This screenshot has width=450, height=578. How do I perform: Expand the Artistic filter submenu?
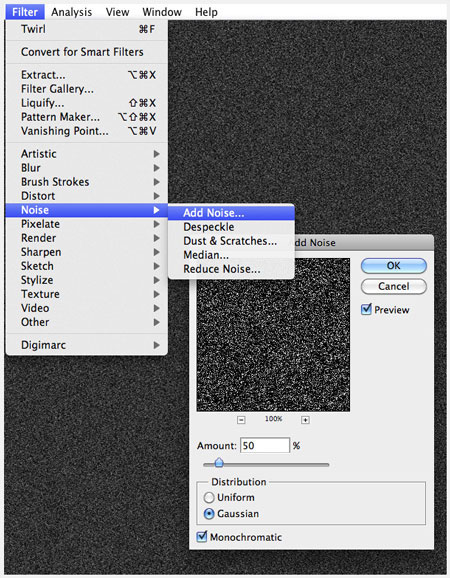coord(87,154)
